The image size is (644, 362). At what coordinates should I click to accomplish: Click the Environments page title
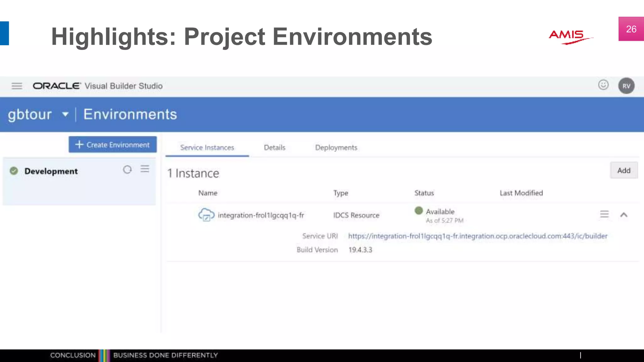[x=130, y=114]
